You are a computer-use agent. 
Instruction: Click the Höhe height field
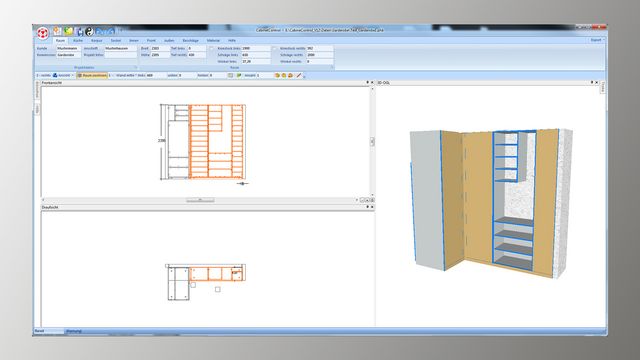click(160, 55)
